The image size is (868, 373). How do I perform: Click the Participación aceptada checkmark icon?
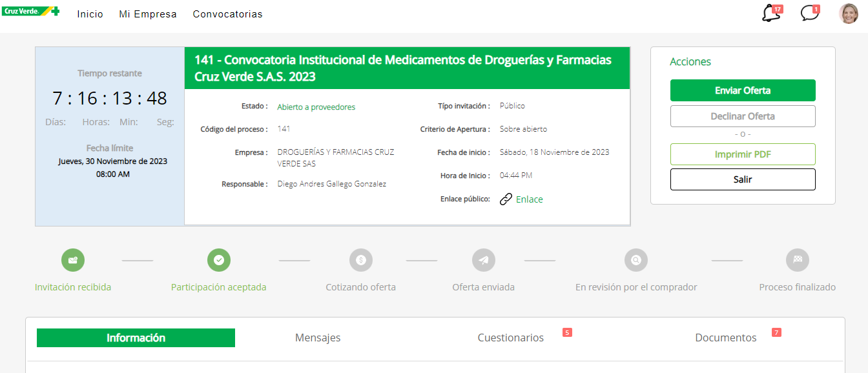(219, 260)
